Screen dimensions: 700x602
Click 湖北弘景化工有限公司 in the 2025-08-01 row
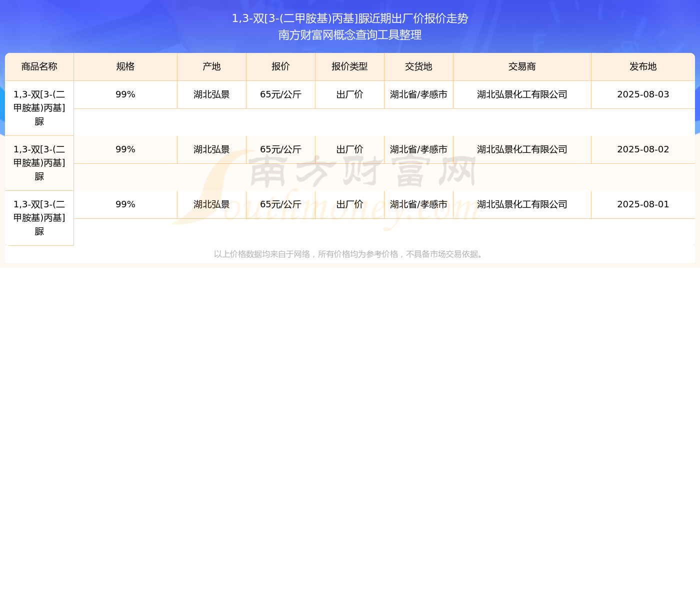click(522, 204)
